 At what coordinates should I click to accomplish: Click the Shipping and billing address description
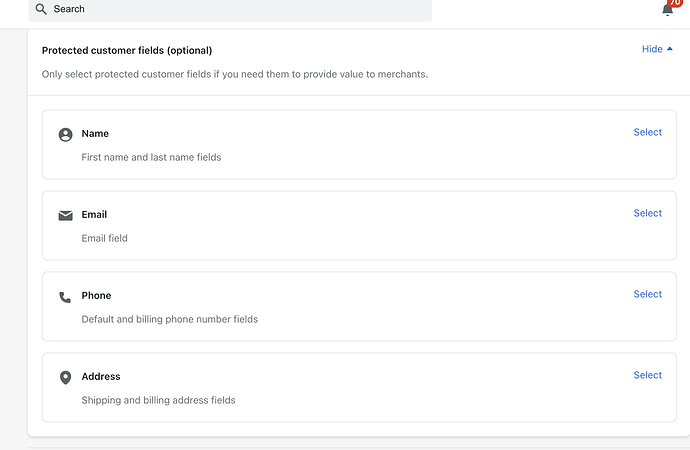(x=158, y=400)
